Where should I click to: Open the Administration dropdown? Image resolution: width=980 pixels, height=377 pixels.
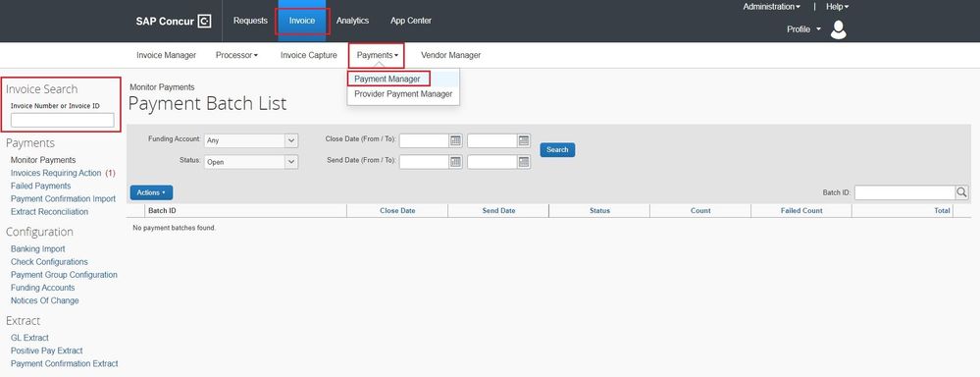pyautogui.click(x=771, y=7)
